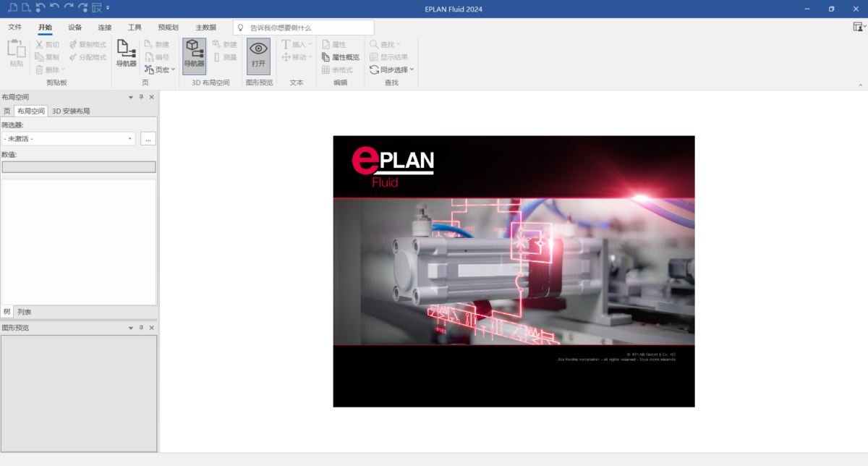868x466 pixels.
Task: Open the 图形预览 panel options arrow
Action: point(131,328)
